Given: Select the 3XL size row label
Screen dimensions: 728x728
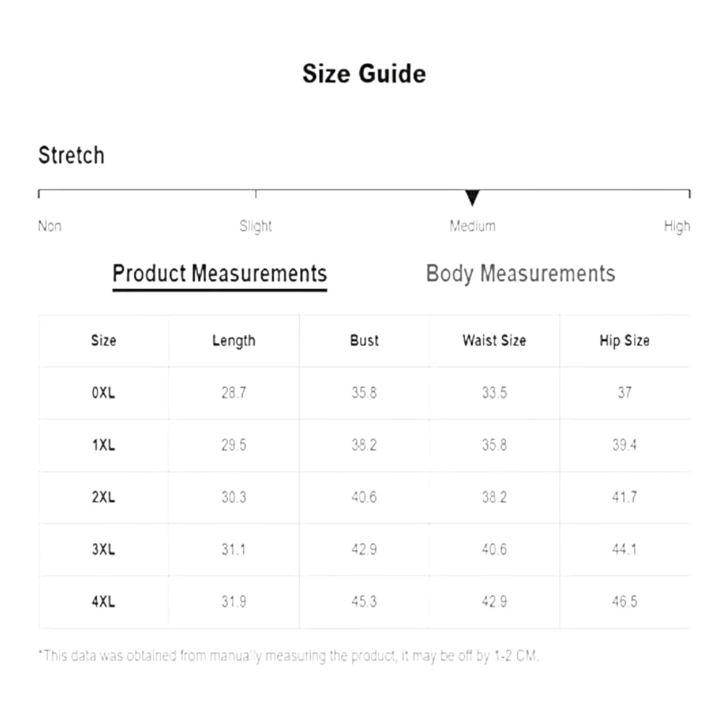Looking at the screenshot, I should point(103,549).
